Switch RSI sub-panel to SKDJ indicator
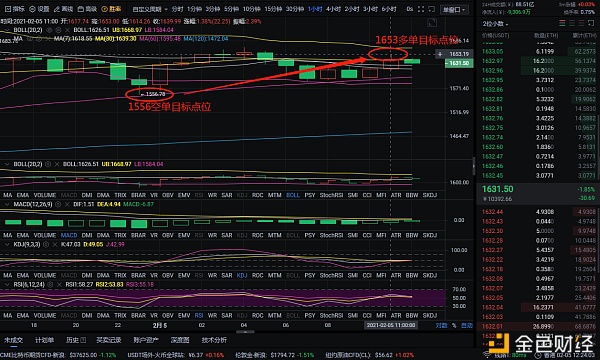 click(x=430, y=316)
